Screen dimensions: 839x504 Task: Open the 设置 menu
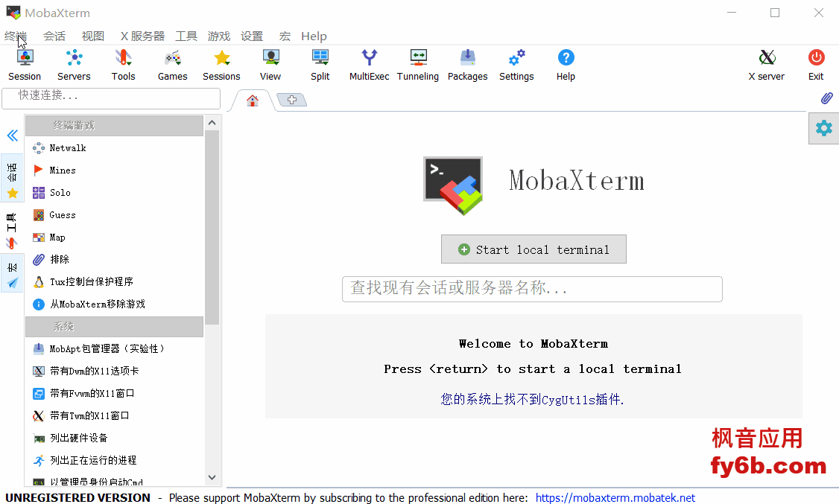252,36
